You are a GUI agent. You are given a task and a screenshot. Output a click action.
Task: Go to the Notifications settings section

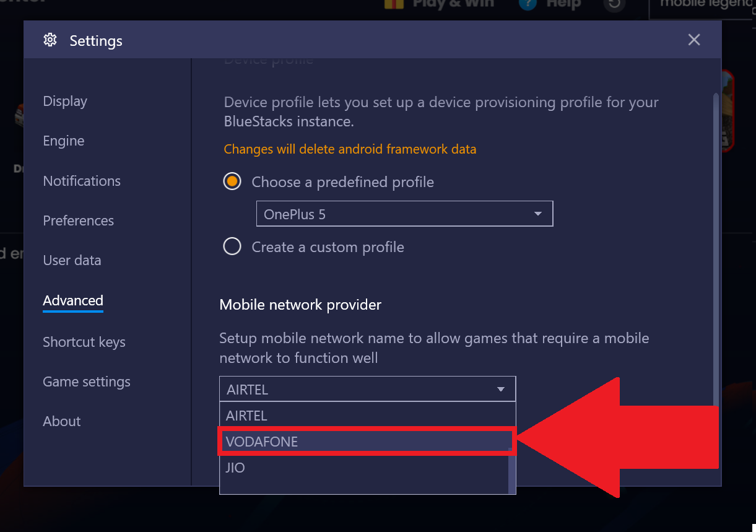(x=82, y=181)
